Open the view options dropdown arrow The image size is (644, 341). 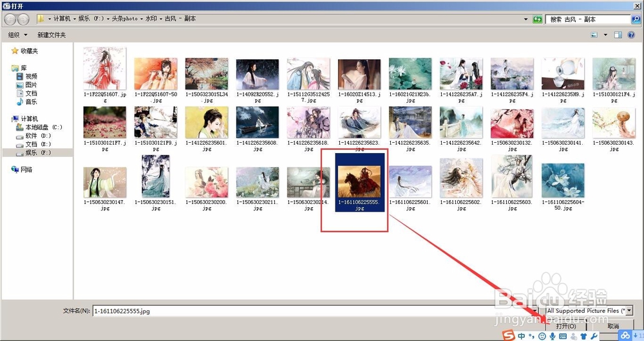pyautogui.click(x=605, y=35)
